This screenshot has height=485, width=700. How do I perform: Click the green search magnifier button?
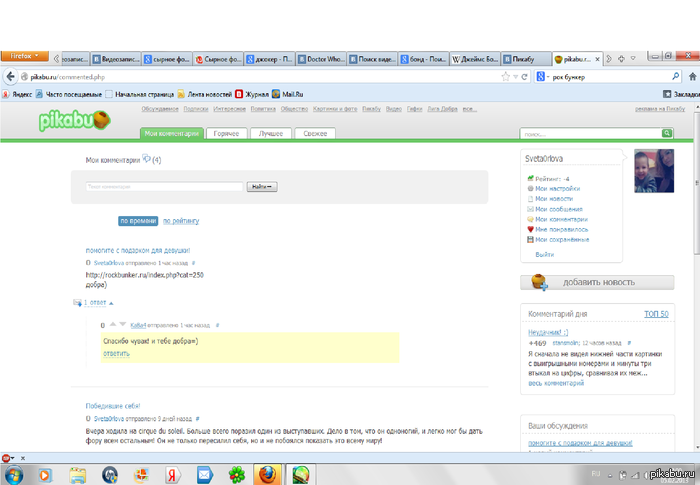(x=667, y=133)
